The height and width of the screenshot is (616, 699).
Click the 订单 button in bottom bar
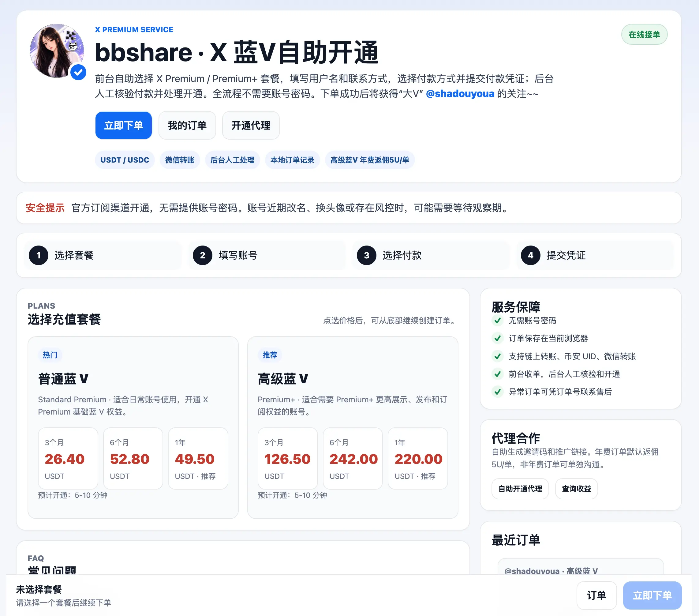click(x=596, y=595)
